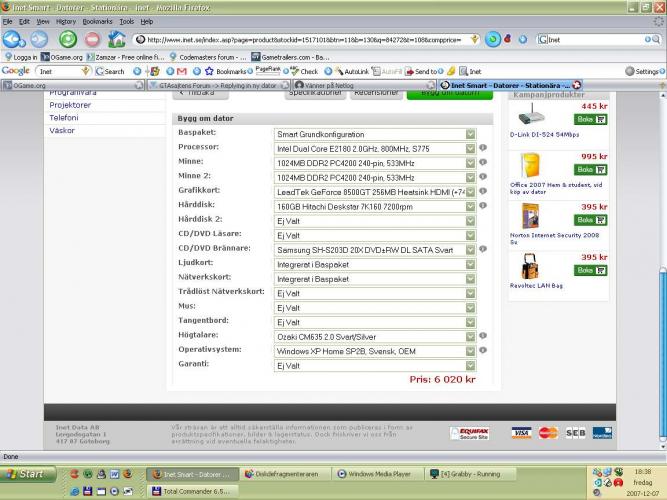Open the Baspaket dropdown

(375, 133)
